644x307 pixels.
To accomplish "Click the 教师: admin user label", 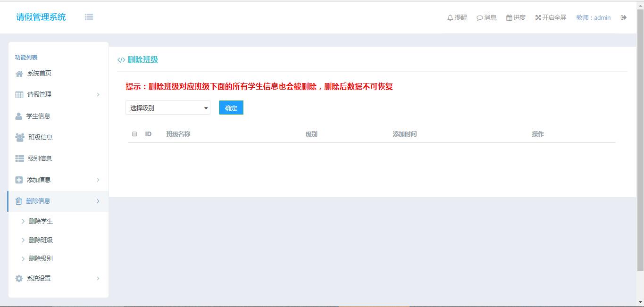I will tap(593, 17).
